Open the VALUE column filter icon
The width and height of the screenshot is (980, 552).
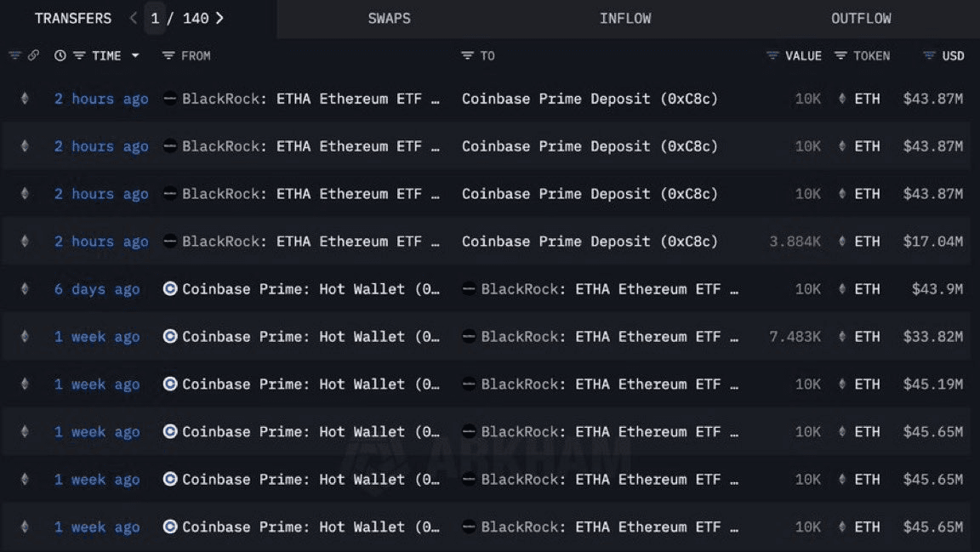772,55
